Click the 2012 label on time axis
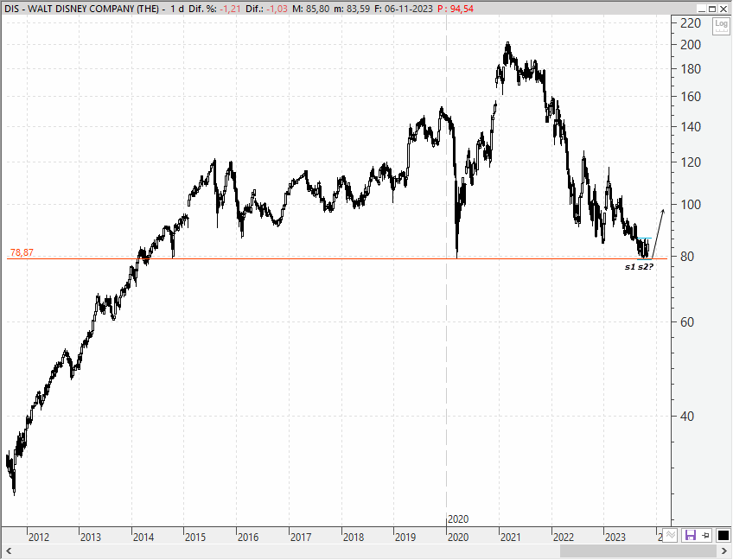 tap(39, 537)
